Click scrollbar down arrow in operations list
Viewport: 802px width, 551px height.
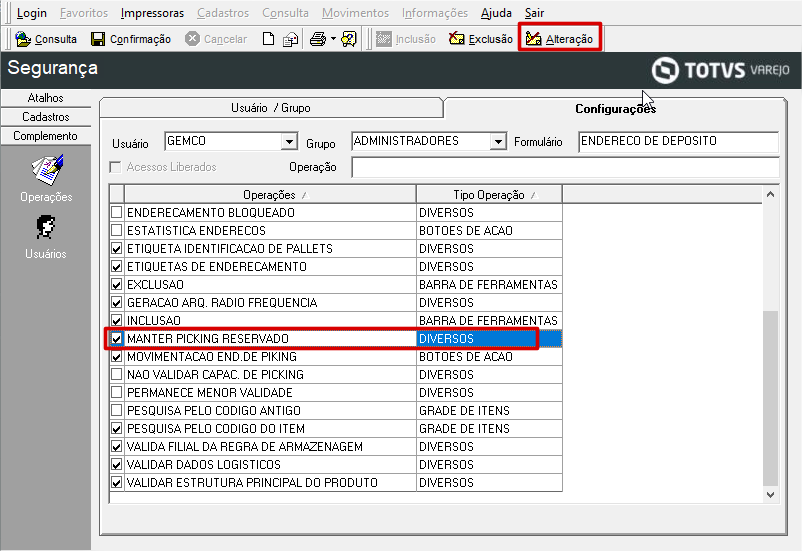coord(770,495)
